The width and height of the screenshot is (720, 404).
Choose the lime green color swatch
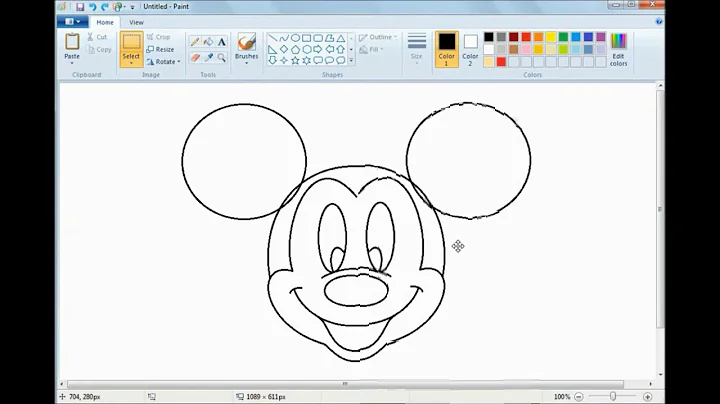coord(563,49)
